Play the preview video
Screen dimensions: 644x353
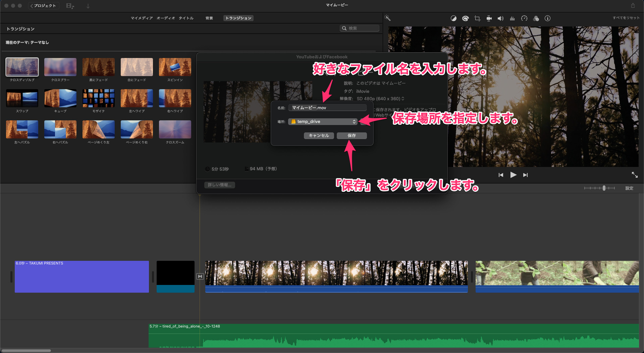point(513,175)
